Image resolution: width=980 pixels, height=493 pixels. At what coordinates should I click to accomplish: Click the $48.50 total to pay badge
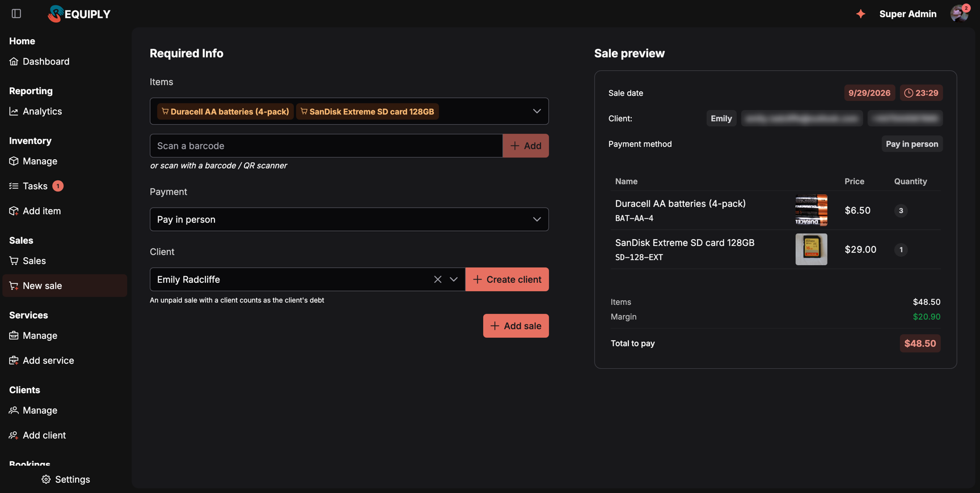tap(920, 343)
